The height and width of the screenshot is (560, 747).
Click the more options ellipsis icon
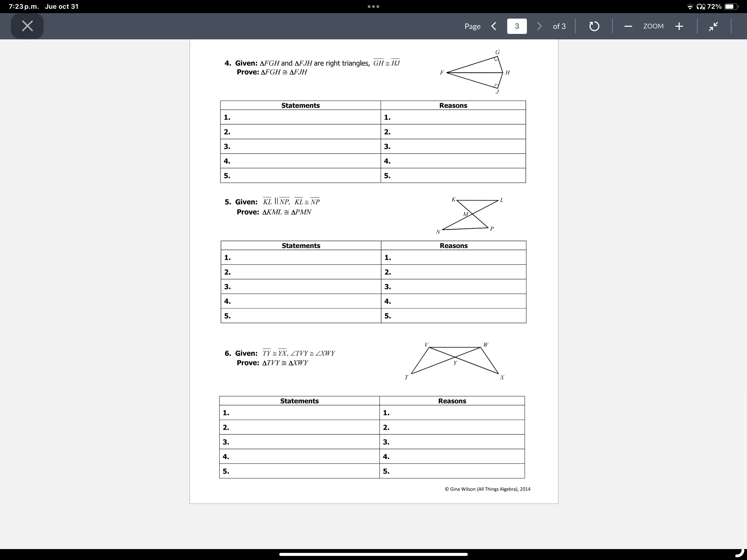373,7
